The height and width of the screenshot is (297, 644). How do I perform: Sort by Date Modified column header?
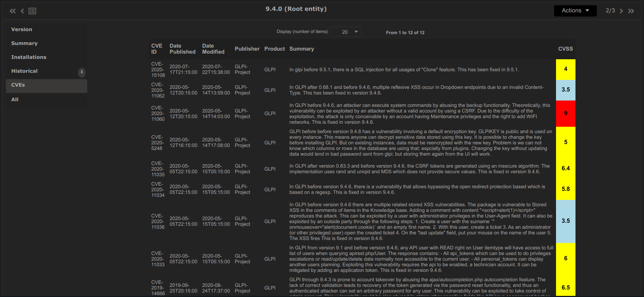point(213,49)
